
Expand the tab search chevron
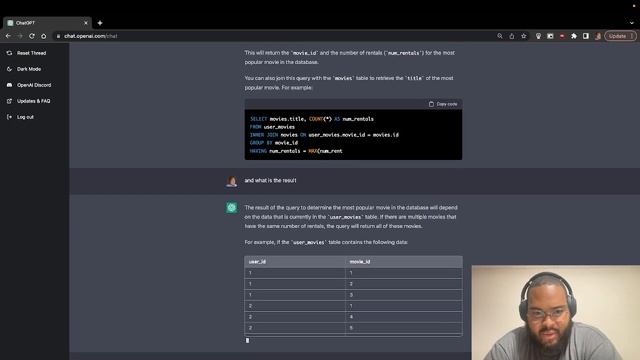pyautogui.click(x=632, y=23)
